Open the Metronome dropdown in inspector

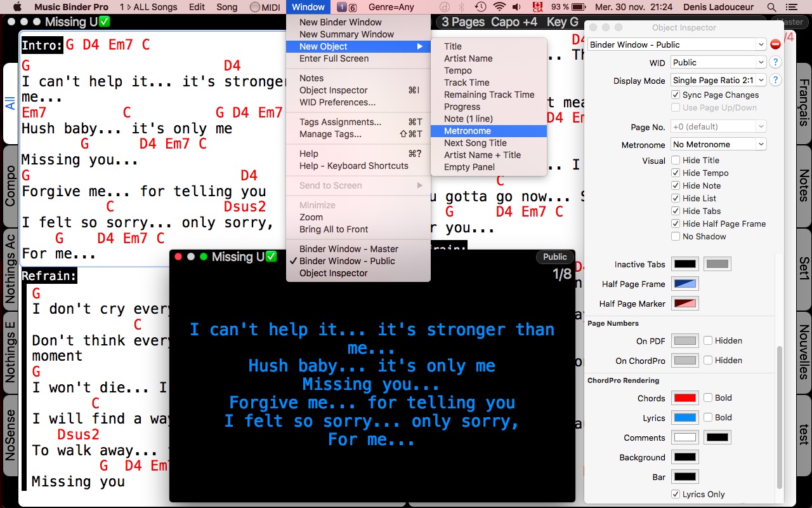(x=719, y=144)
